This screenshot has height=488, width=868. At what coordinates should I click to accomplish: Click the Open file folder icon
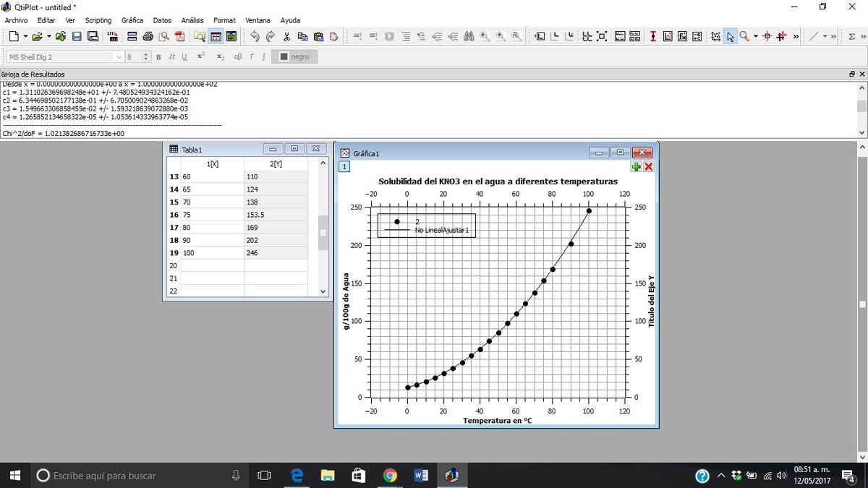pyautogui.click(x=36, y=36)
